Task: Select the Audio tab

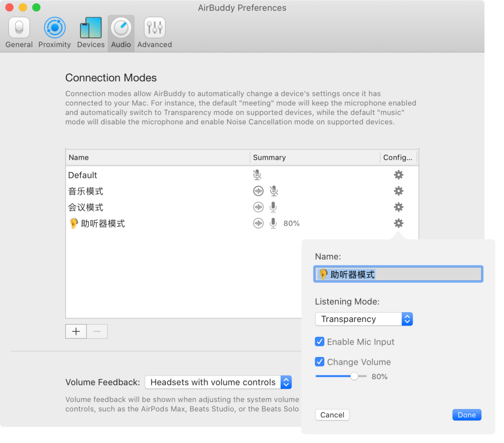Action: [121, 33]
